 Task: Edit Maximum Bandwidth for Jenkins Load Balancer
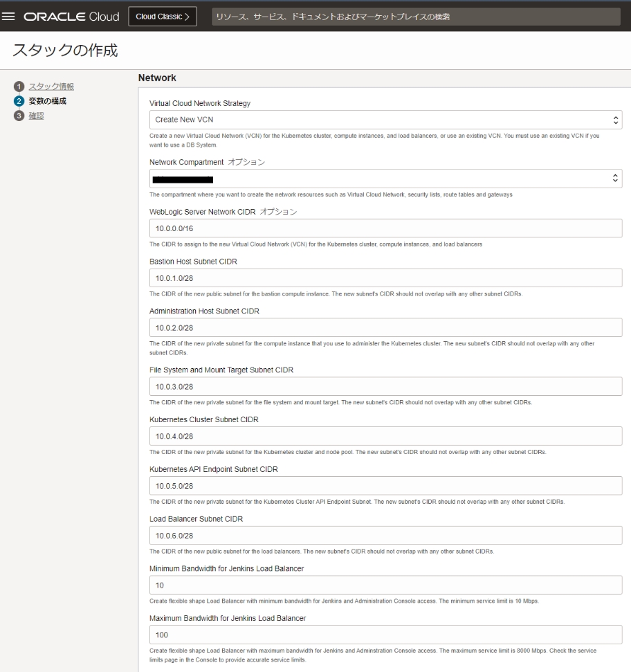click(385, 635)
